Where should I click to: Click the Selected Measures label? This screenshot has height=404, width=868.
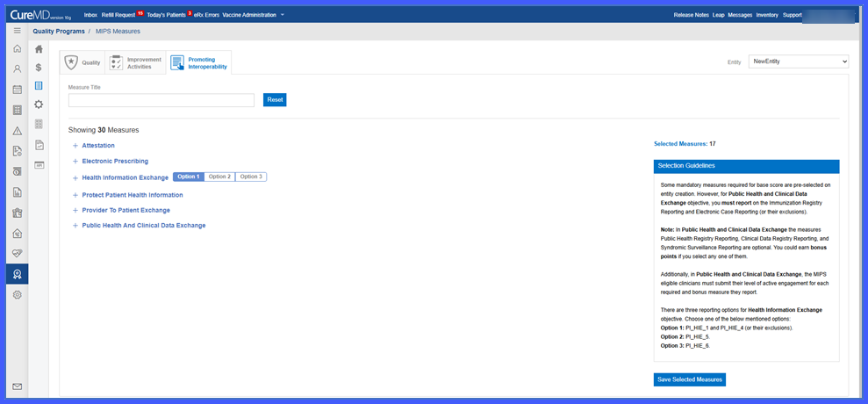[680, 143]
